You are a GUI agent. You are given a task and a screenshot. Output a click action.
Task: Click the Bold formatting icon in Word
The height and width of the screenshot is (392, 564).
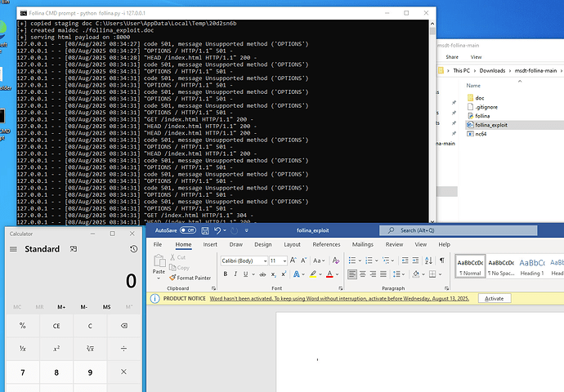225,274
